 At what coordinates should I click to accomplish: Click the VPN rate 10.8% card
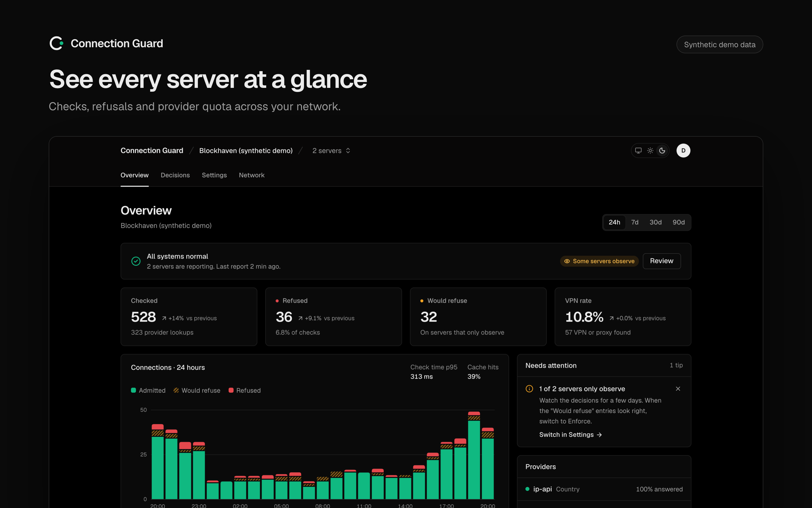point(623,316)
